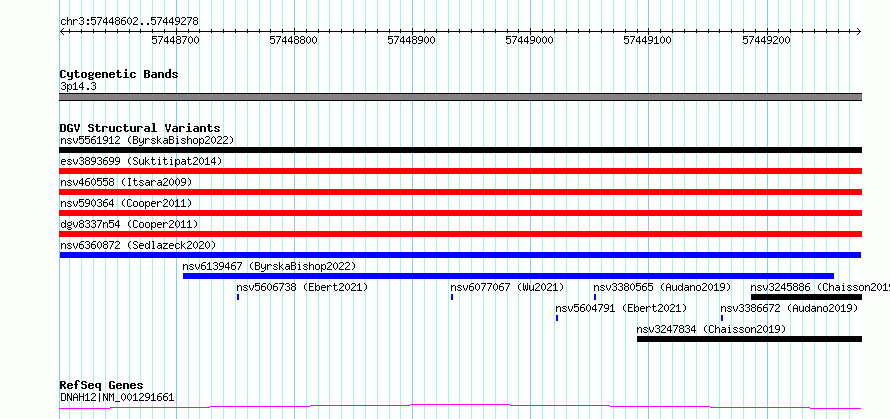
Task: Click the nsv5606738 (Ebert2021) label
Action: [x=302, y=287]
